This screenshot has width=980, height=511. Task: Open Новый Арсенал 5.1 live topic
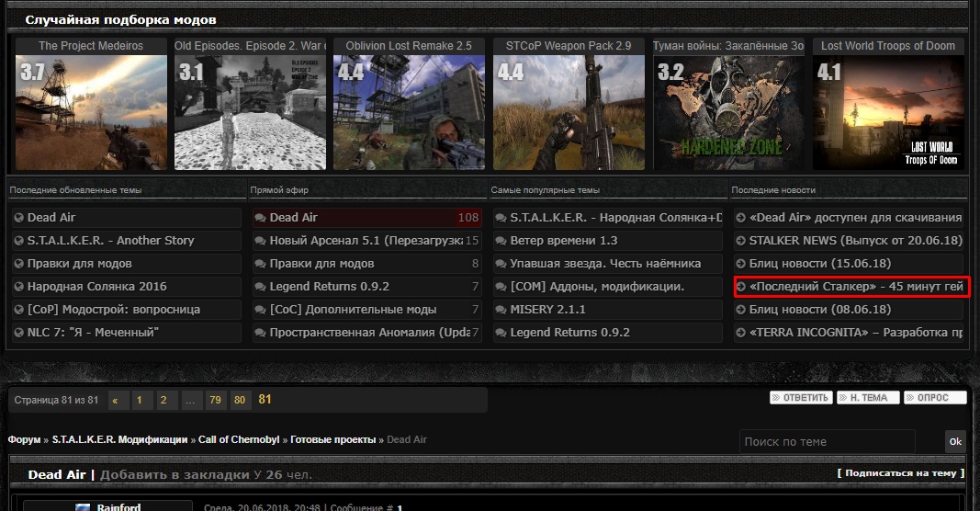366,240
